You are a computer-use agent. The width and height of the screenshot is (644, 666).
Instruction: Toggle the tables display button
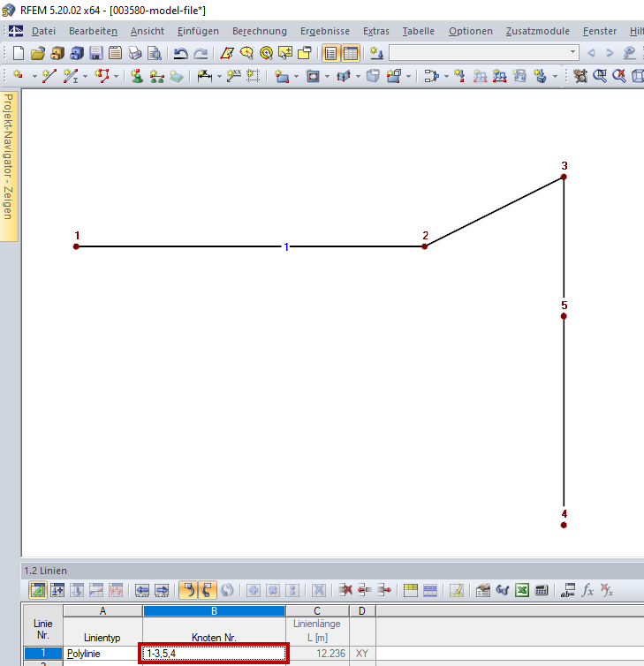tap(351, 53)
